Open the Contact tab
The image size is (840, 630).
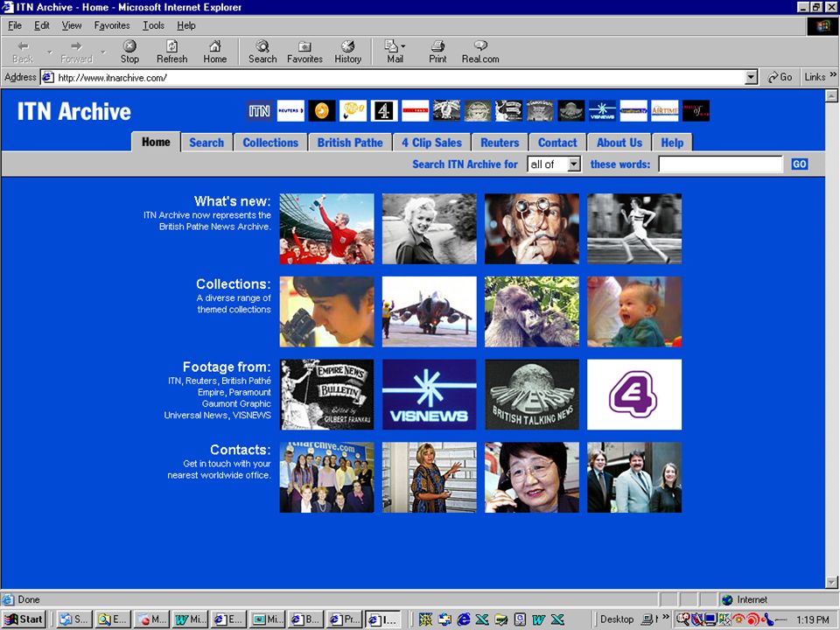point(557,143)
